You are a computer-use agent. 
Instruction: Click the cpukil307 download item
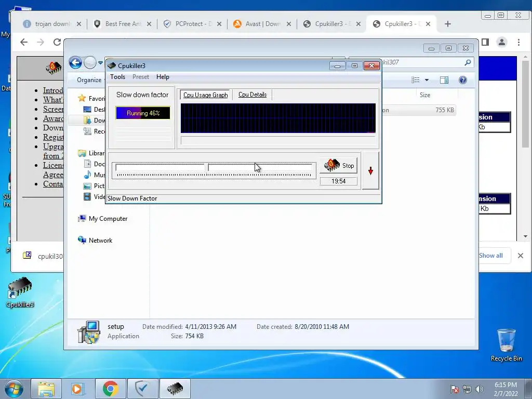43,256
